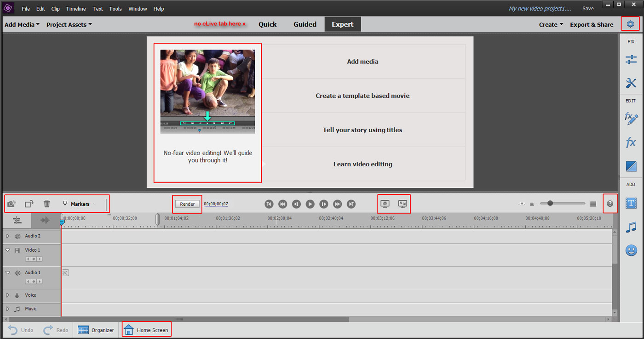Select Create a template based movie
644x339 pixels.
click(363, 96)
